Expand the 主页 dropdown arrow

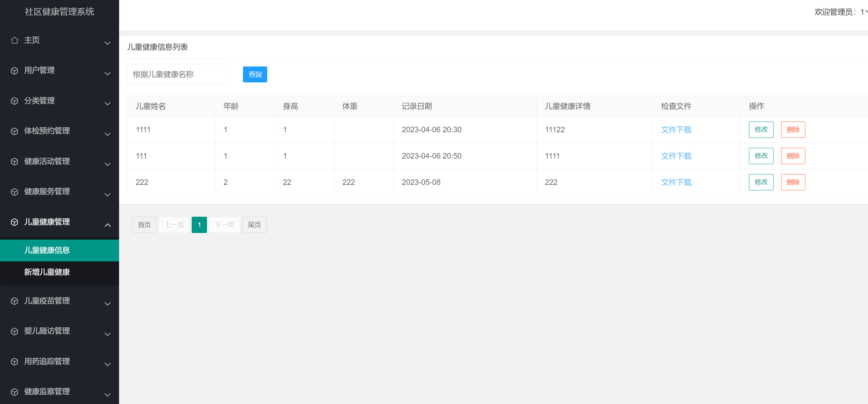point(107,43)
